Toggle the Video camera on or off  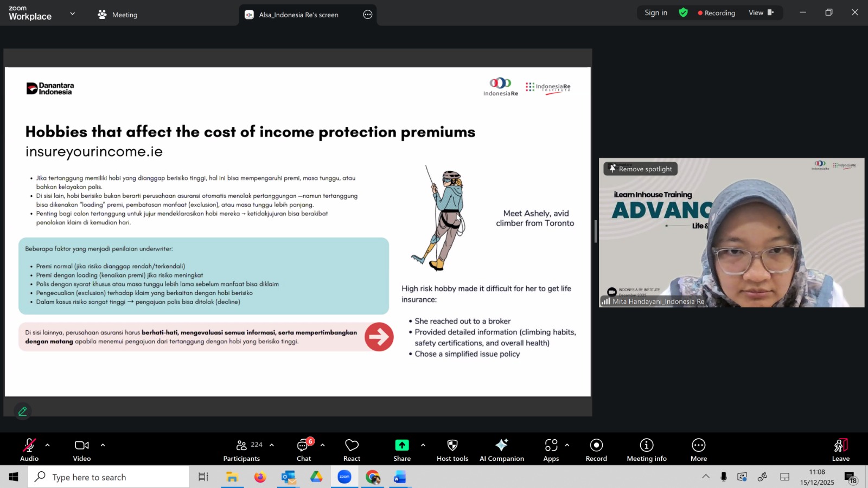pyautogui.click(x=82, y=450)
